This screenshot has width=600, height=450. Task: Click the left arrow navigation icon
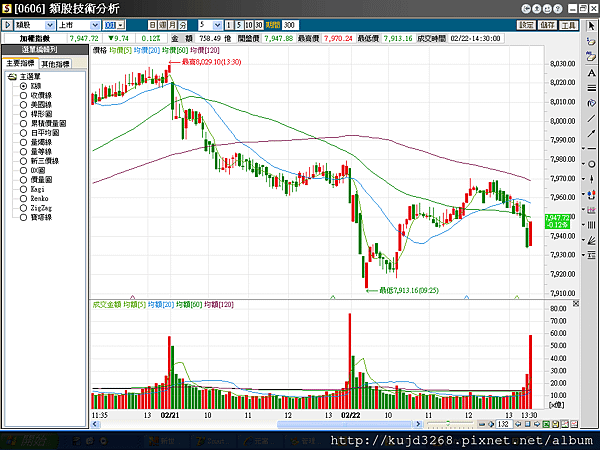(518, 424)
